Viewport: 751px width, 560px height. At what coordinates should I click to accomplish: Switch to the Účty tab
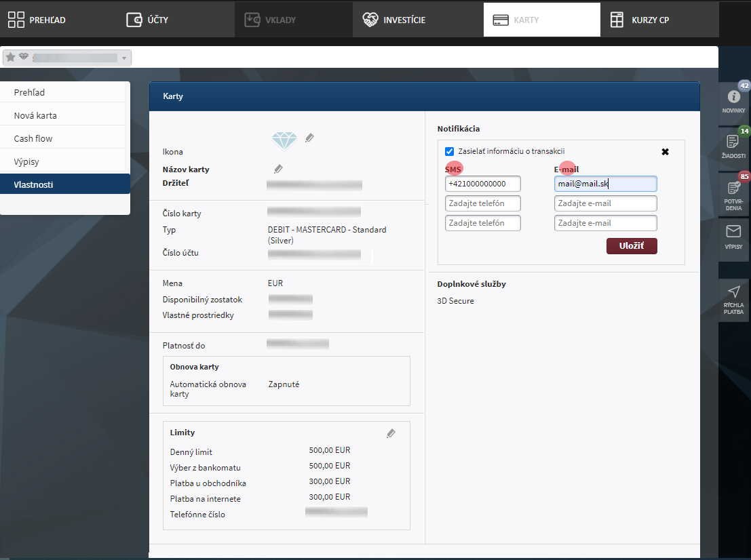(x=147, y=20)
